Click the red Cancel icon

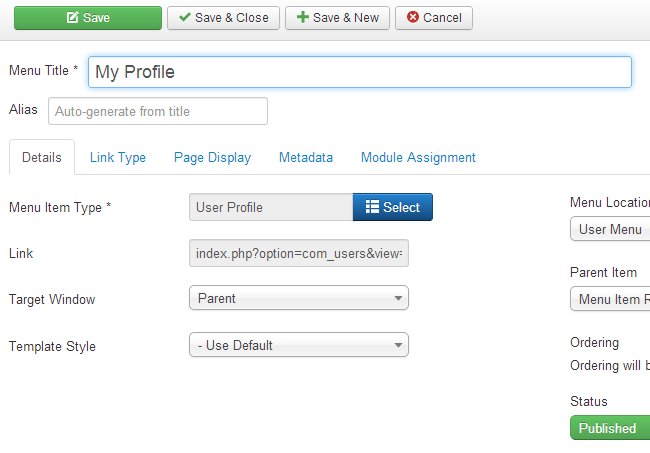413,18
